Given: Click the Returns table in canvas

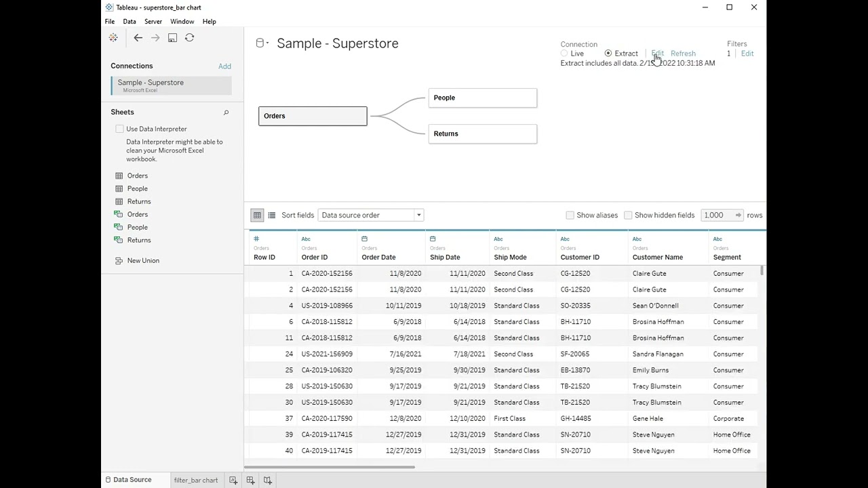Looking at the screenshot, I should tap(483, 134).
